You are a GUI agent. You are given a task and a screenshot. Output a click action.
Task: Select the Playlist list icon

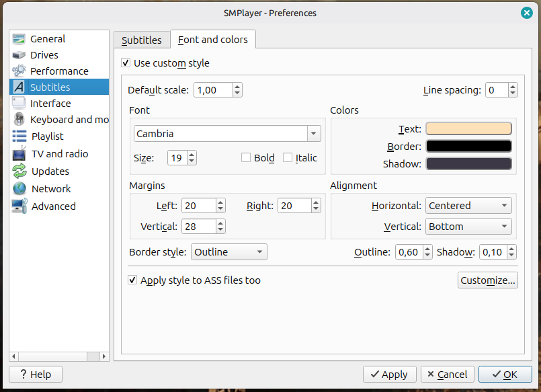(x=19, y=136)
